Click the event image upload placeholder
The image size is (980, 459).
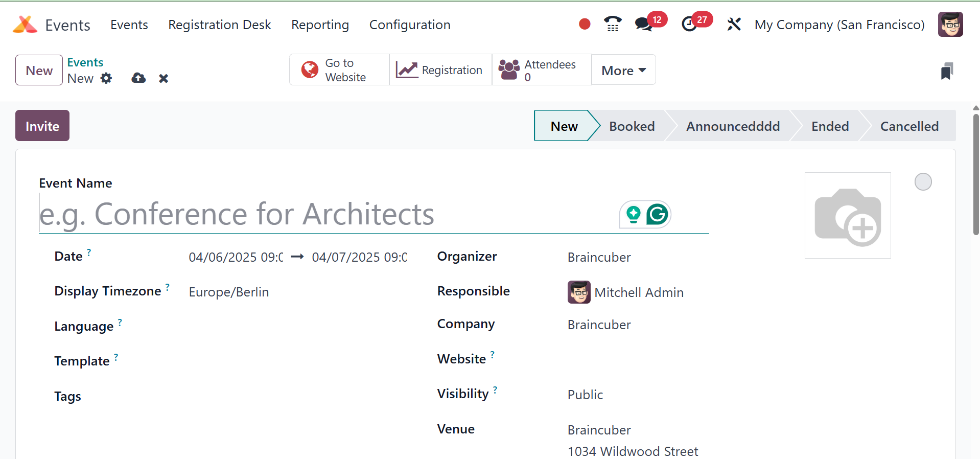point(848,215)
